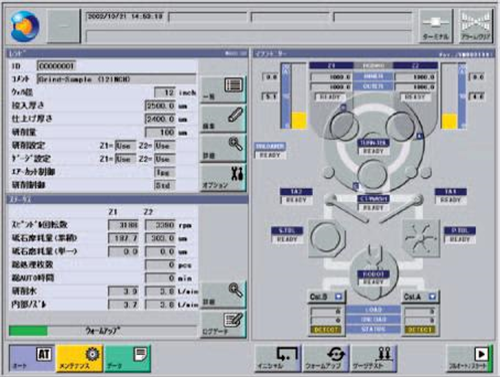The image size is (500, 377).
Task: Click the green warm-up progress bar
Action: click(29, 331)
